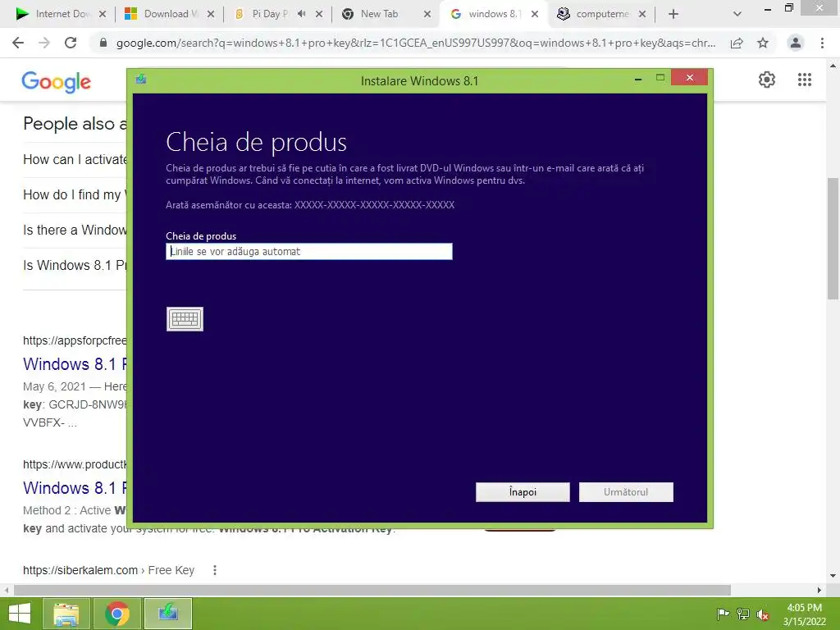840x630 pixels.
Task: Minimize the Instalare Windows 8.1 window
Action: 638,80
